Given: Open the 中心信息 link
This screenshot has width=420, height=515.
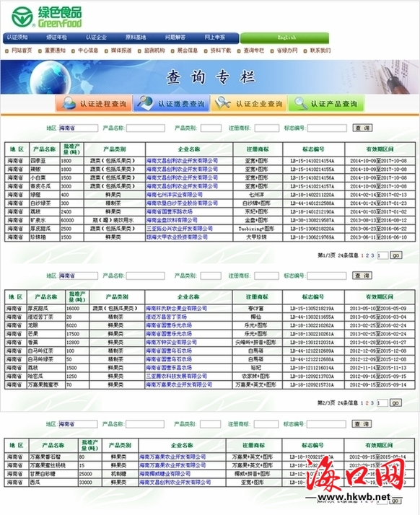Looking at the screenshot, I should pyautogui.click(x=88, y=50).
